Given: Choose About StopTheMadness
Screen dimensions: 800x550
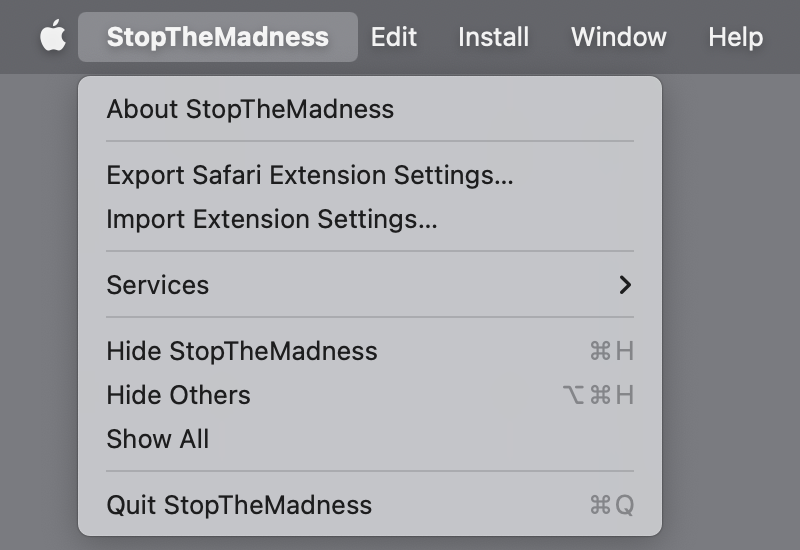Looking at the screenshot, I should (250, 109).
